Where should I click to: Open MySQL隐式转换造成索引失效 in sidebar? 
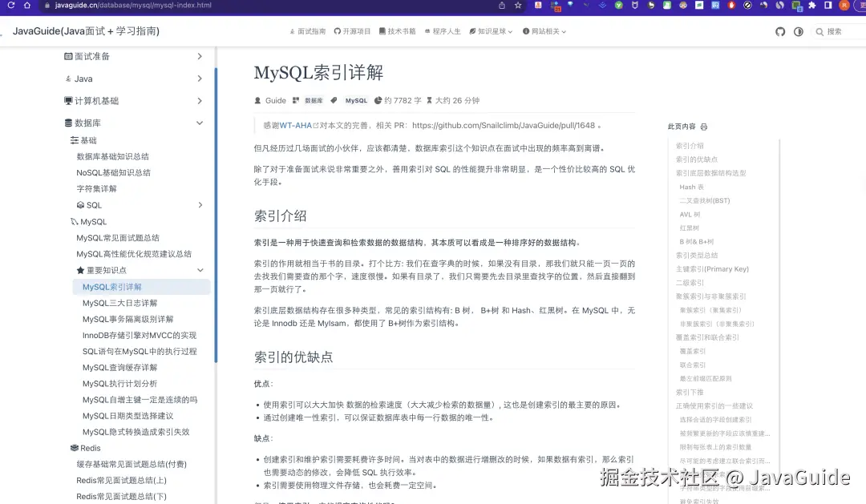pos(136,432)
